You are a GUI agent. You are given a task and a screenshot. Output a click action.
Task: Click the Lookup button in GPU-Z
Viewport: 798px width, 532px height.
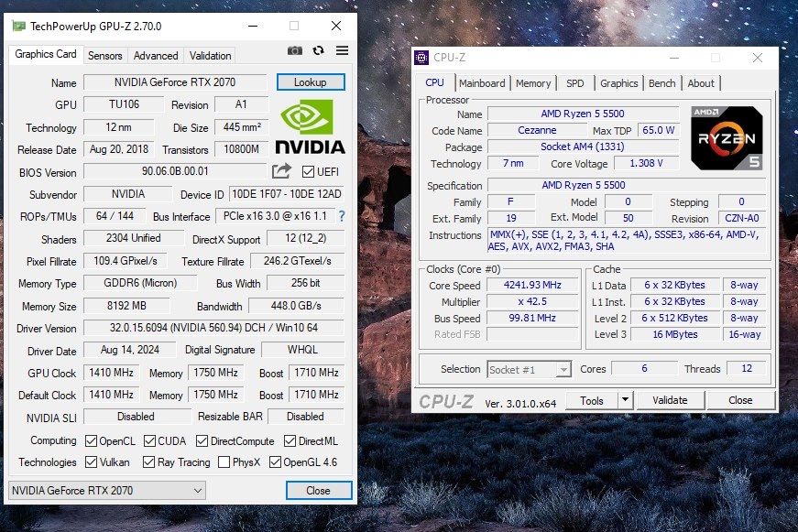[x=311, y=81]
